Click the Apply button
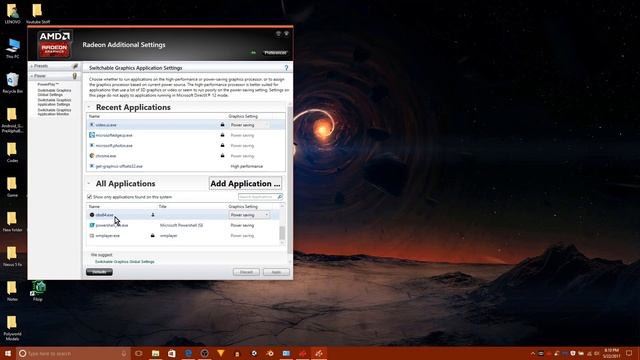Viewport: 640px width, 360px height. click(x=276, y=272)
